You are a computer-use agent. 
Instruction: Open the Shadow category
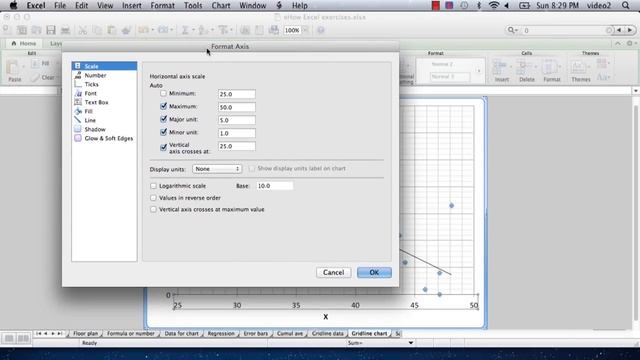click(x=95, y=129)
